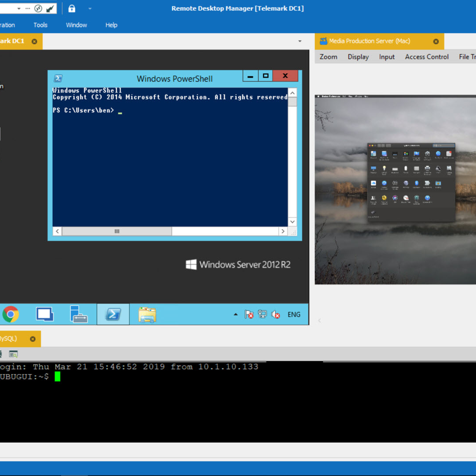Click the PowerShell horizontal scrollbar thumb
Viewport: 476px width, 476px height.
(117, 231)
